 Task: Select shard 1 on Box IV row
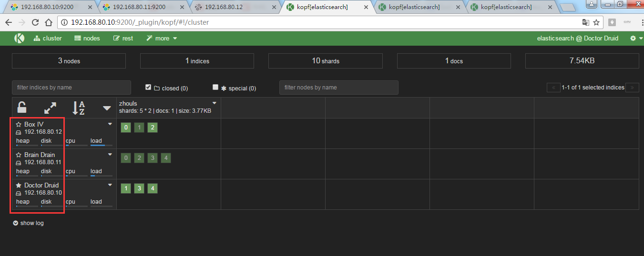pyautogui.click(x=139, y=128)
